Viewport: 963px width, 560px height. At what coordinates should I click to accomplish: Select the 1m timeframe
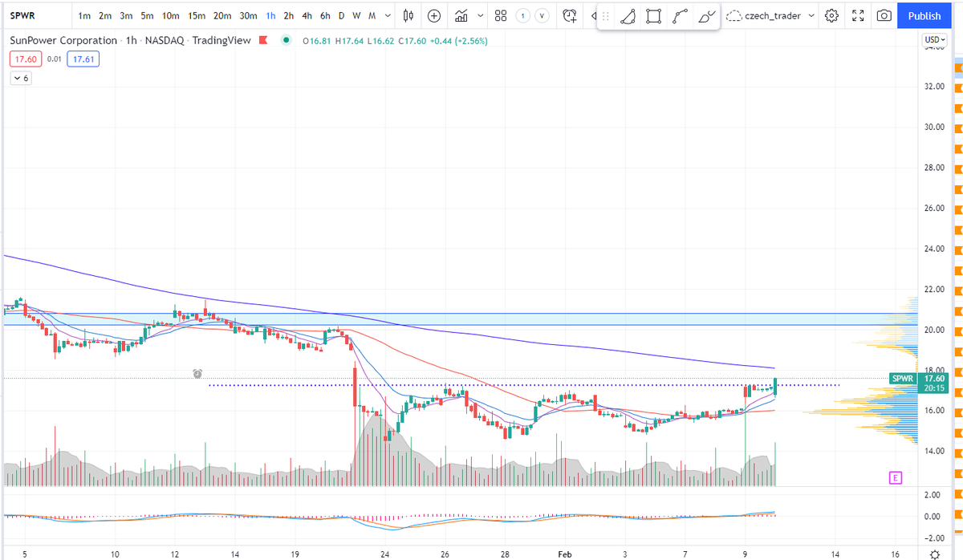pyautogui.click(x=84, y=15)
